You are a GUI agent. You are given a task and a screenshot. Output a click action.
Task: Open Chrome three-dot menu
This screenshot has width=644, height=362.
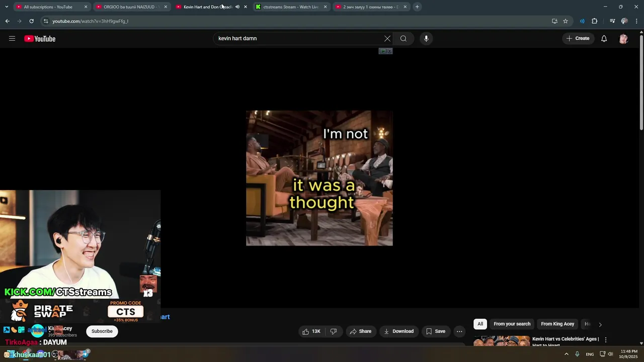(636, 21)
